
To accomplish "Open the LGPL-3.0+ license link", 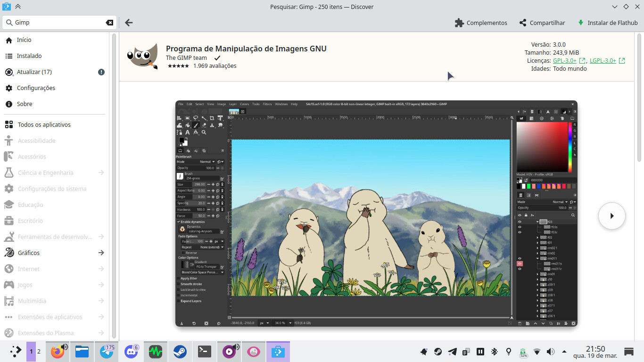I will [x=607, y=60].
